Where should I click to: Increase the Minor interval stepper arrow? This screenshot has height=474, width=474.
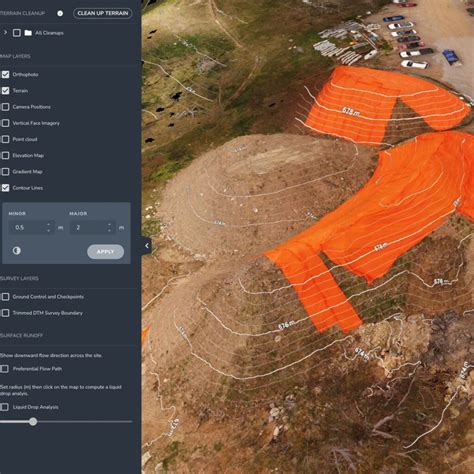pos(49,224)
